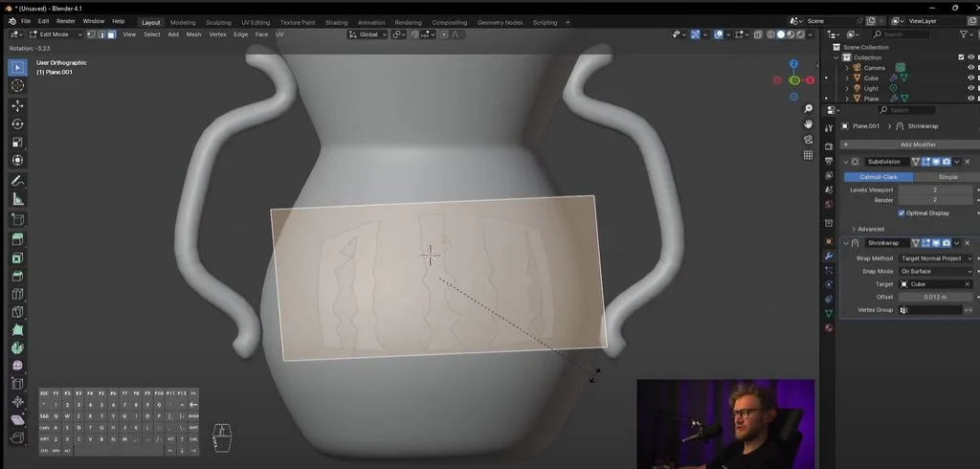The image size is (980, 469).
Task: Open the Global transform orientation dropdown
Action: point(367,34)
